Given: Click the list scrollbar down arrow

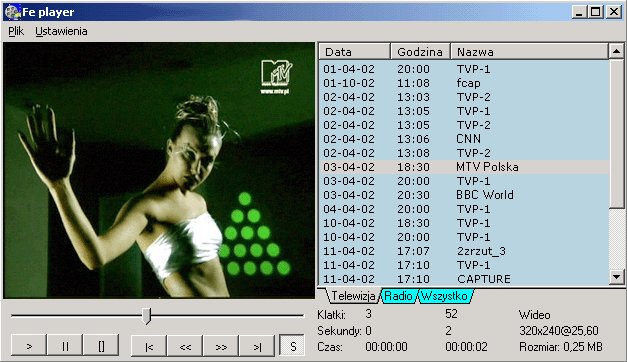Looking at the screenshot, I should click(616, 276).
